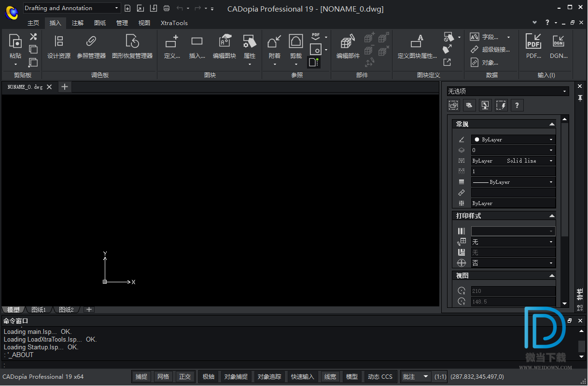Screen dimensions: 588x386
Task: Switch to the 图纸1 layout tab
Action: (39, 310)
